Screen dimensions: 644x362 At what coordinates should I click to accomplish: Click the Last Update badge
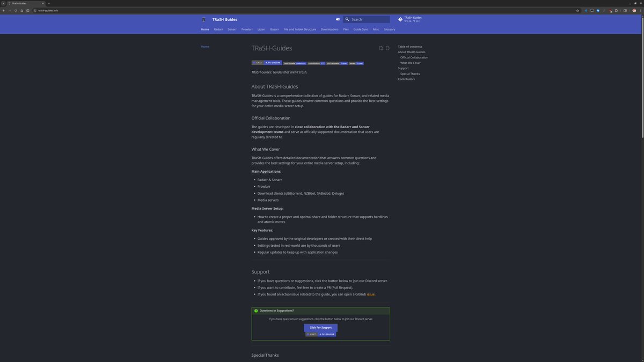click(x=295, y=63)
